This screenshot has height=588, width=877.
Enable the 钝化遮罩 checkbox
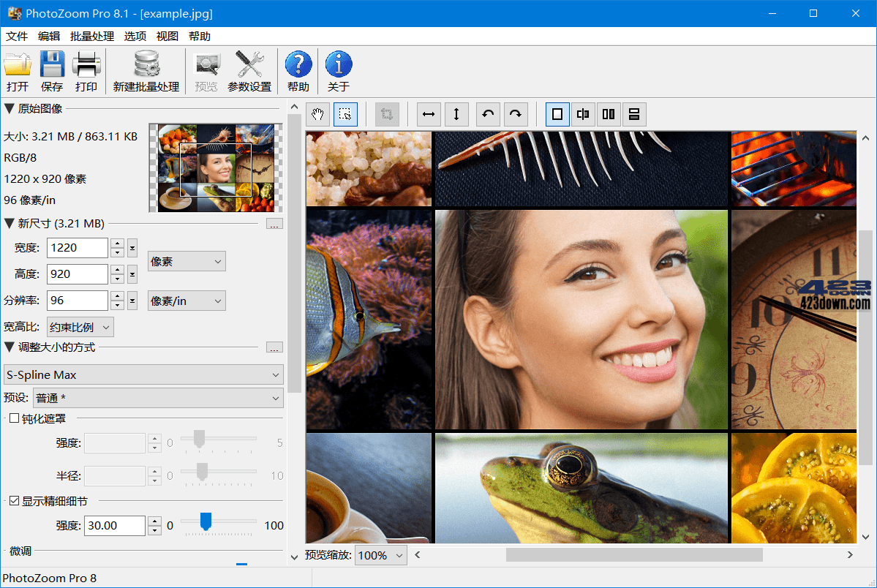pos(12,419)
